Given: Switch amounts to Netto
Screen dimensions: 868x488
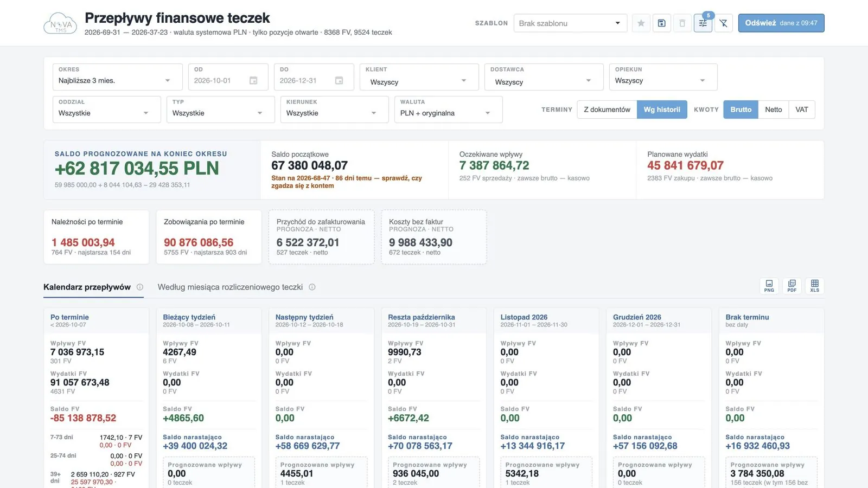Looking at the screenshot, I should (774, 110).
